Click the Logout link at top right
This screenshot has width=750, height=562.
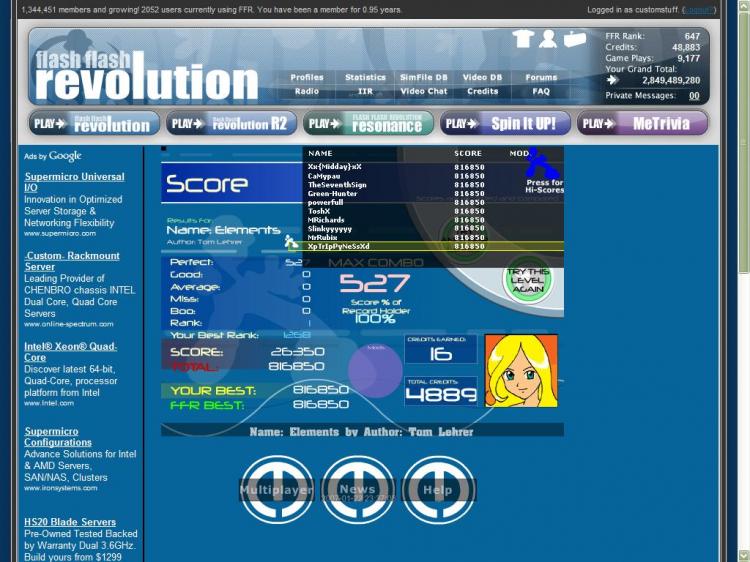[699, 9]
